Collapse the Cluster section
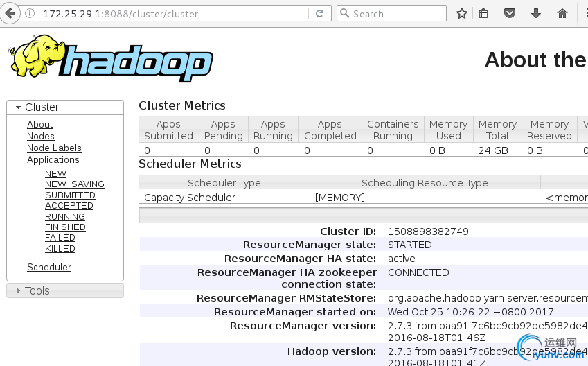The image size is (588, 366). point(65,107)
